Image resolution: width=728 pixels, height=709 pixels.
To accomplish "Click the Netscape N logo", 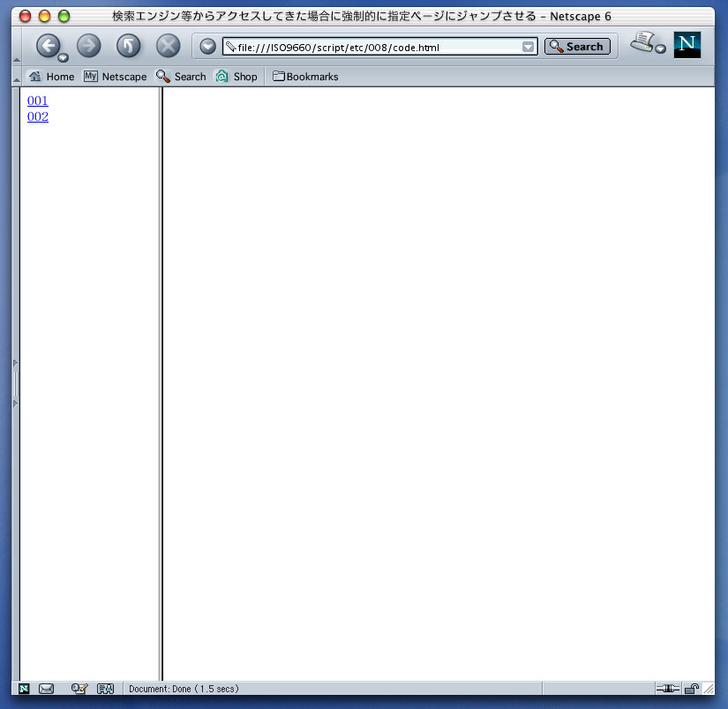I will point(687,45).
